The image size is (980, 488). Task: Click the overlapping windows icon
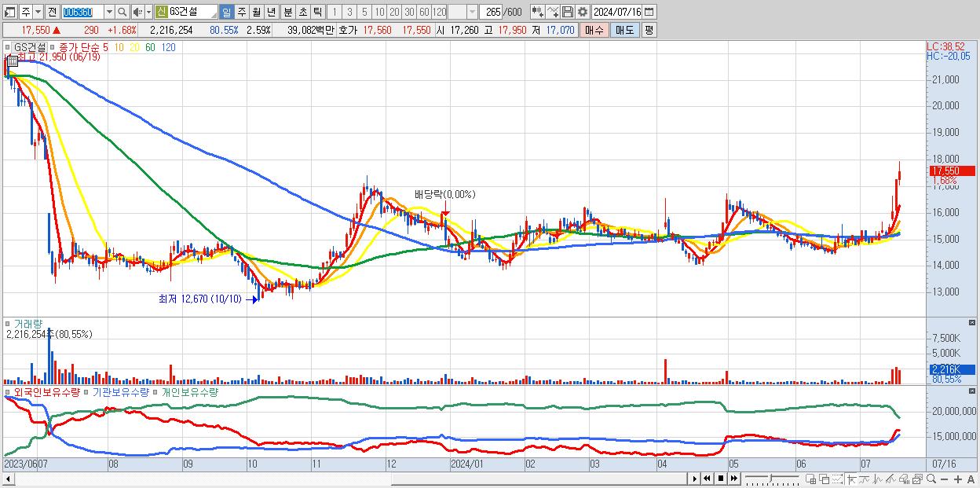pyautogui.click(x=824, y=479)
